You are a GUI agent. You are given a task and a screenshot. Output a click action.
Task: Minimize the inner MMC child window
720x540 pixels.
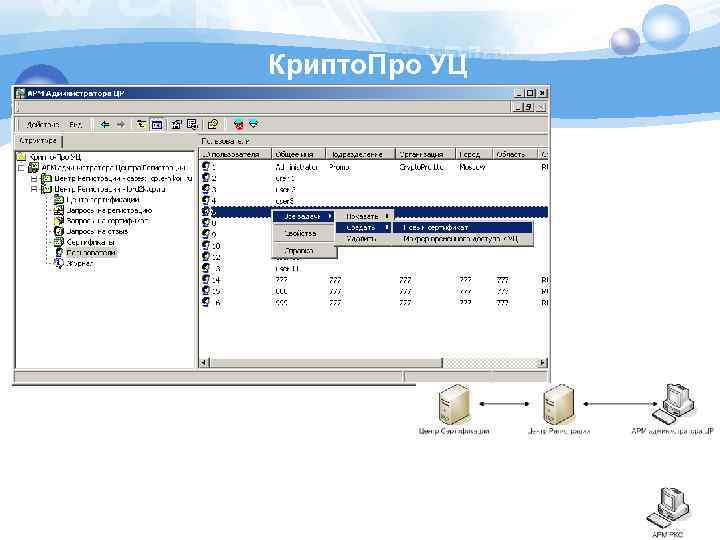pyautogui.click(x=518, y=107)
